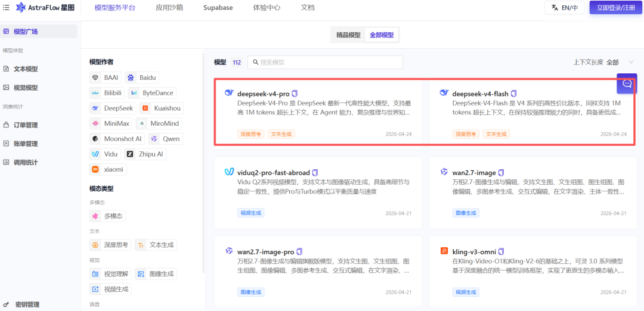
Task: Filter by Bilibili author
Action: [107, 93]
